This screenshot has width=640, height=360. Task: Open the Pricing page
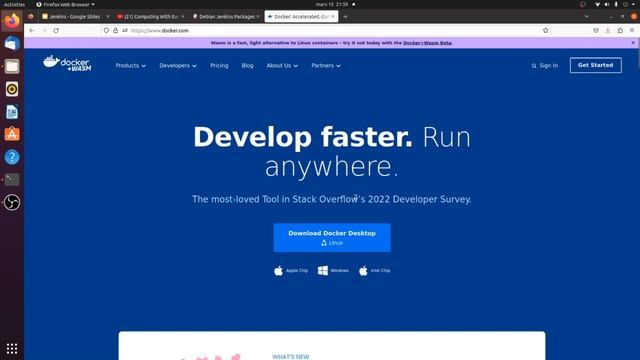click(219, 66)
